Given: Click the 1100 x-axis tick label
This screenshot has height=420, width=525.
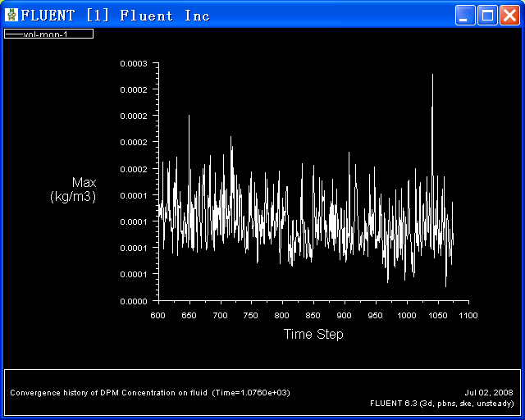Looking at the screenshot, I should pos(468,315).
